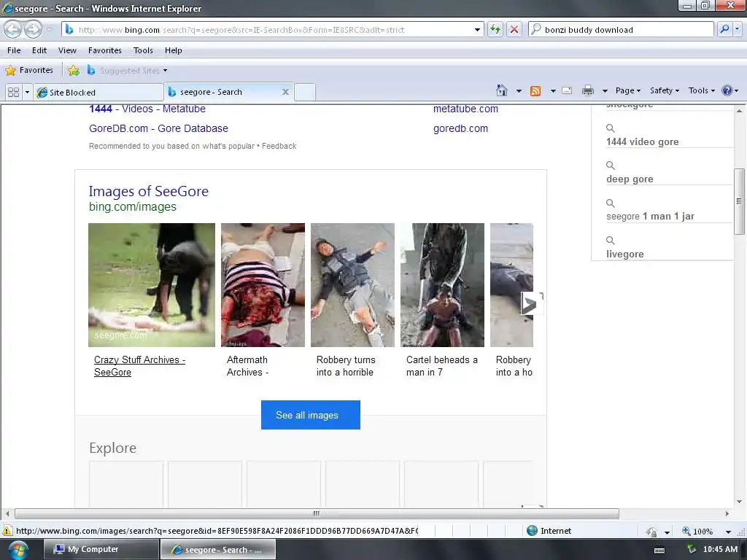747x560 pixels.
Task: Click the Forward navigation arrow
Action: click(x=33, y=29)
